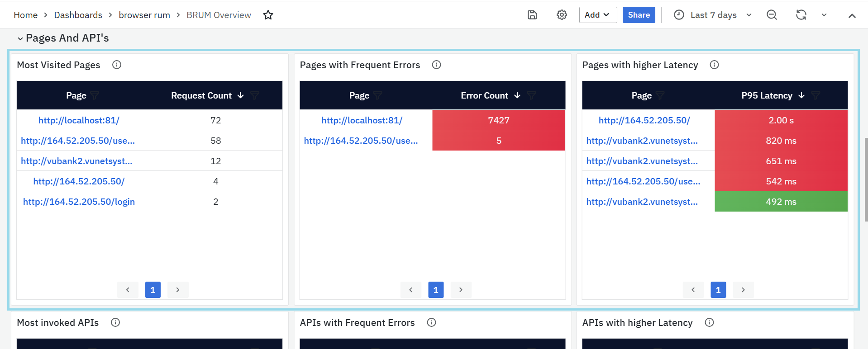
Task: Refresh the dashboard using refresh icon
Action: (801, 15)
